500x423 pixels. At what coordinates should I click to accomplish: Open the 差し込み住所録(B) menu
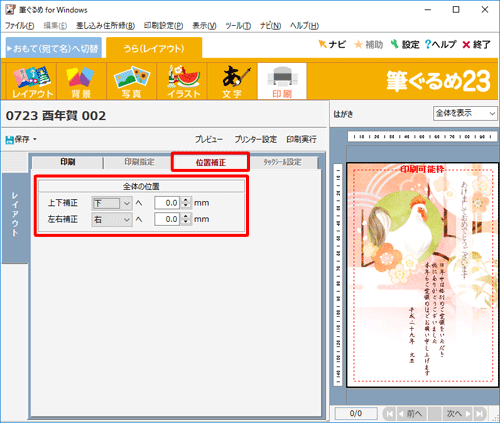click(x=105, y=26)
